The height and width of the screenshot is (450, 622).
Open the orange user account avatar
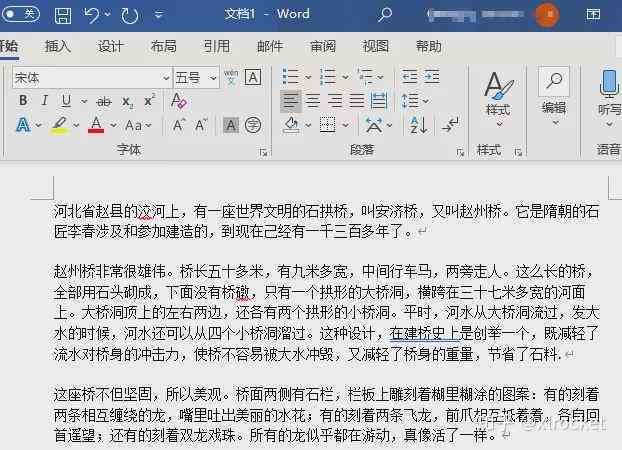547,14
